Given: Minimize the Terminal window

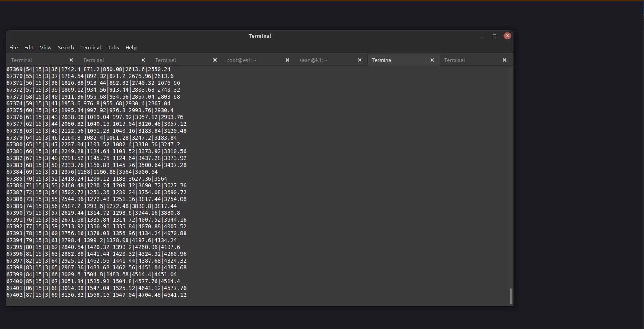Looking at the screenshot, I should point(481,36).
